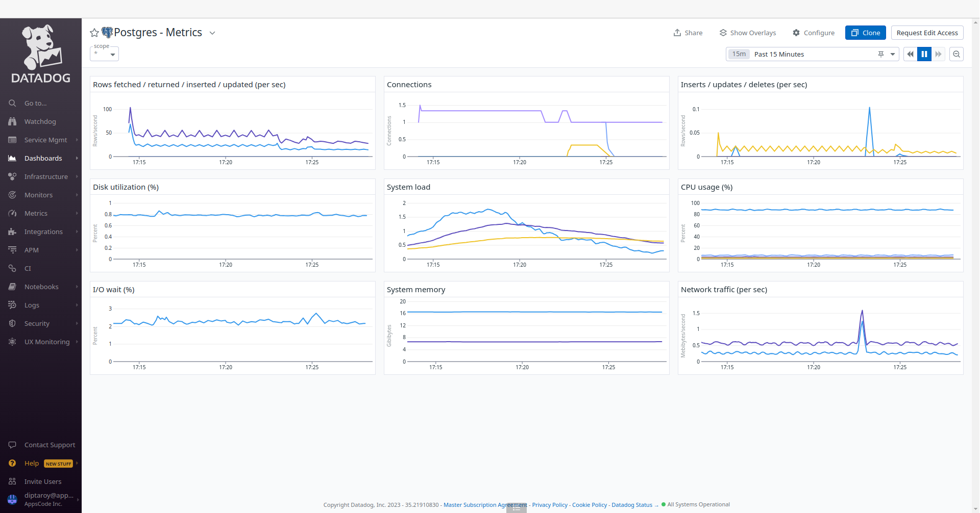Select the Dashboards icon in the sidebar
This screenshot has width=980, height=513.
point(12,158)
